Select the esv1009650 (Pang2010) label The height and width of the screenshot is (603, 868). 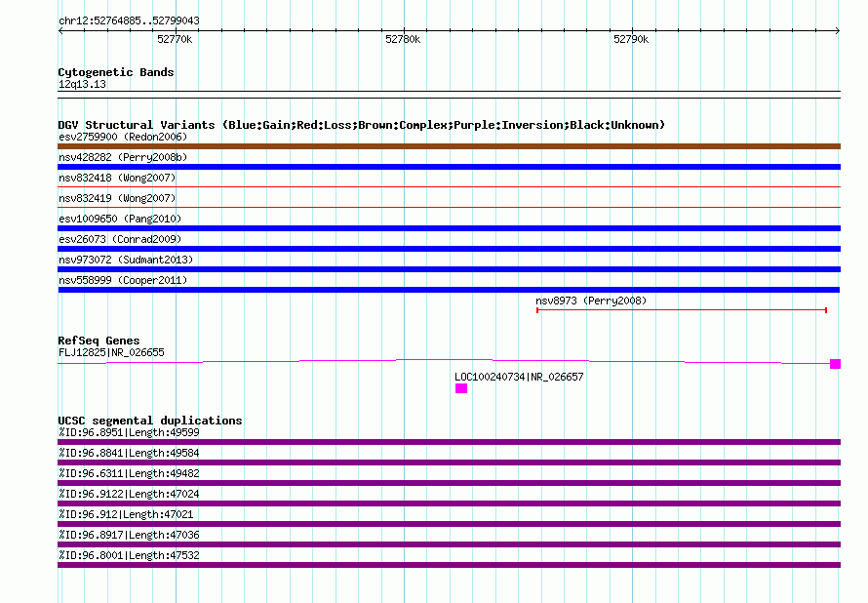120,219
